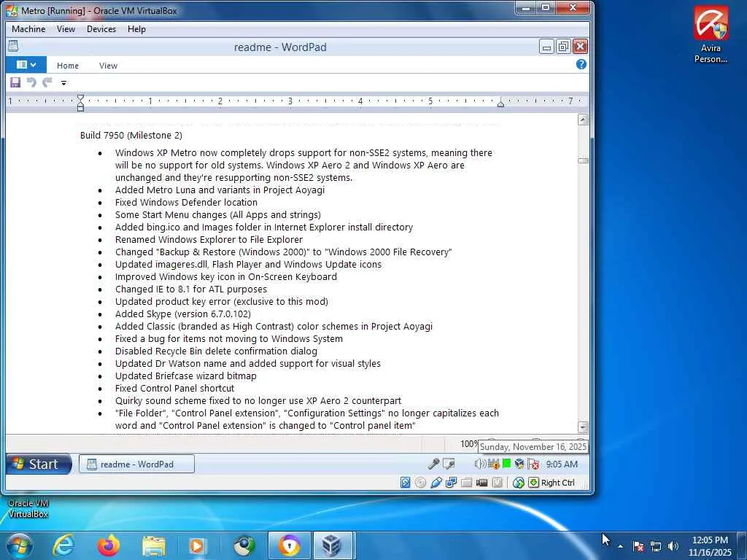
Task: Open the VirtualBox Machine menu
Action: [x=28, y=29]
